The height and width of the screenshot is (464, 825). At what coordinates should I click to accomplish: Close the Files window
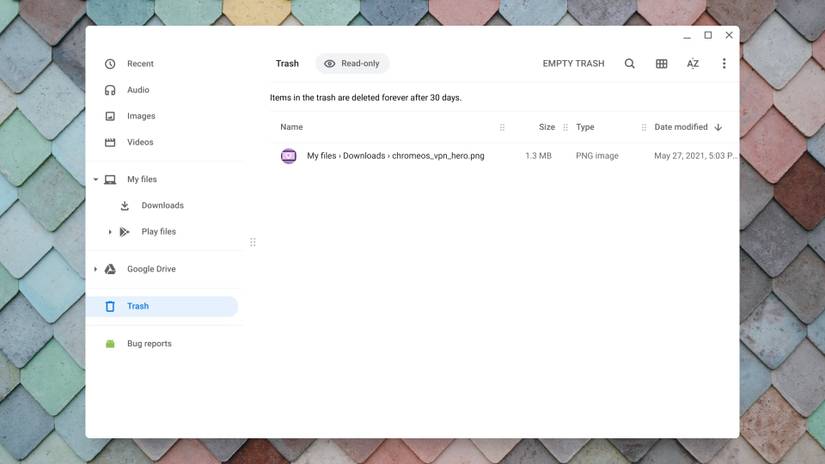pyautogui.click(x=729, y=35)
